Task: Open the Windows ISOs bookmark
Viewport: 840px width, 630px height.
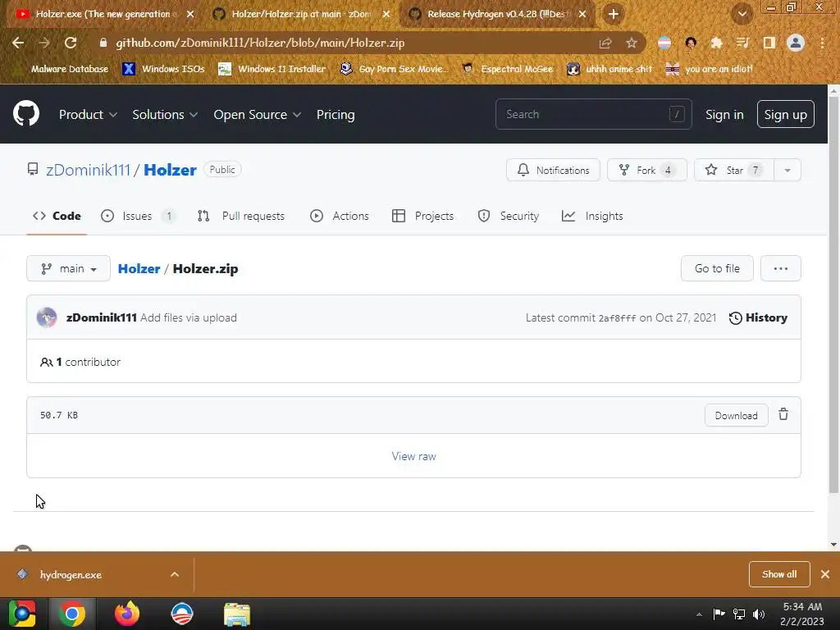Action: tap(164, 69)
